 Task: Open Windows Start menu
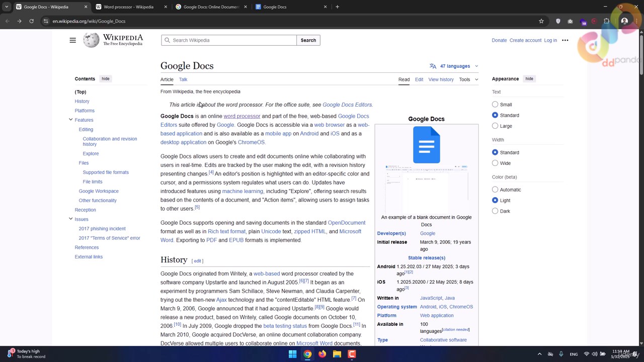pos(292,354)
